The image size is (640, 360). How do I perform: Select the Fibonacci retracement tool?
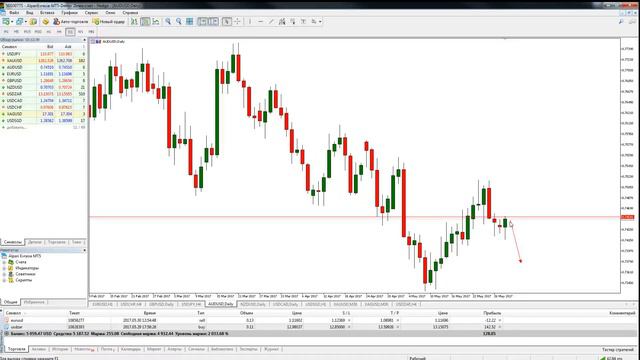point(293,22)
